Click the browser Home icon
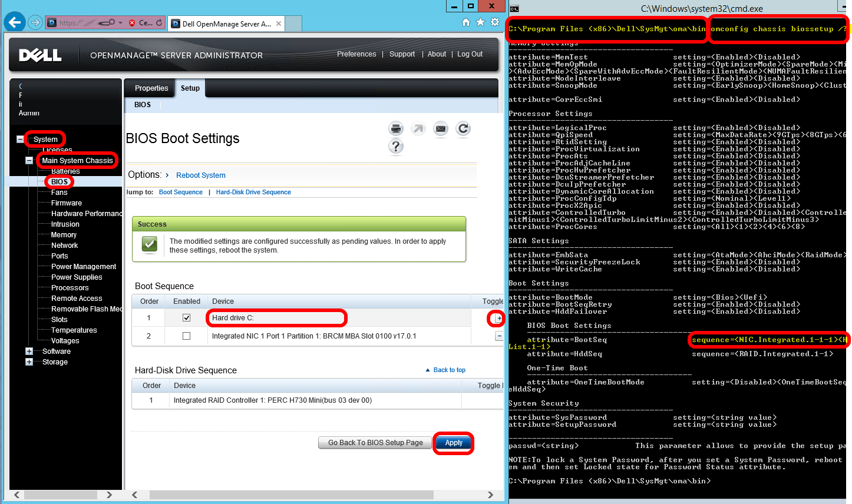852x504 pixels. 465,22
